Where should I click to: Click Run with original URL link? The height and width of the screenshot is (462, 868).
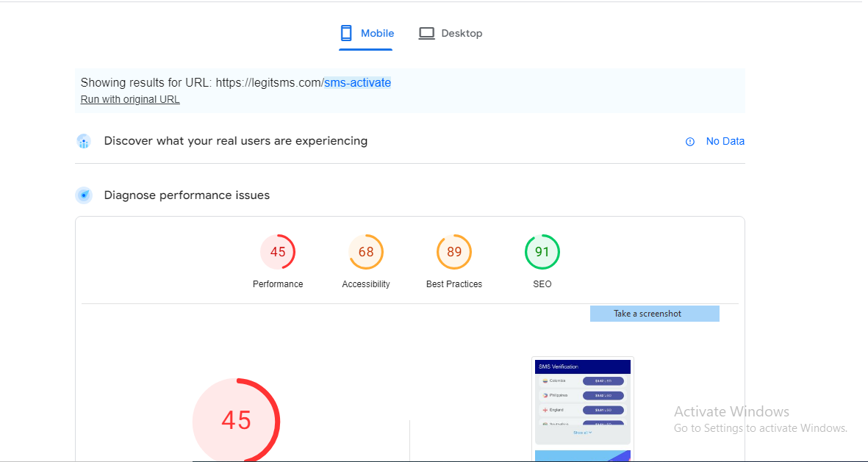click(x=130, y=100)
